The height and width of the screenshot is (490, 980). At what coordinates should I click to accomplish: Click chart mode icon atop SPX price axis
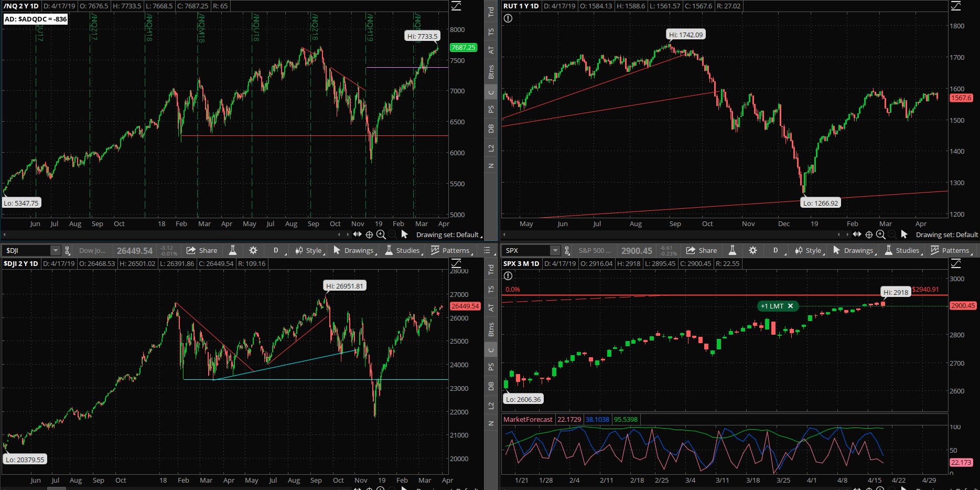click(x=956, y=263)
